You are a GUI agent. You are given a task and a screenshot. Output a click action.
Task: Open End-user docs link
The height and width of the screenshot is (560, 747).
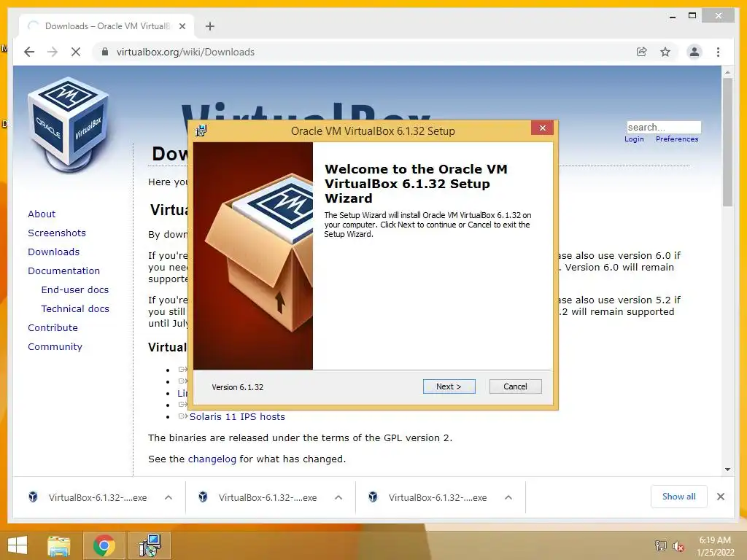[x=75, y=289]
